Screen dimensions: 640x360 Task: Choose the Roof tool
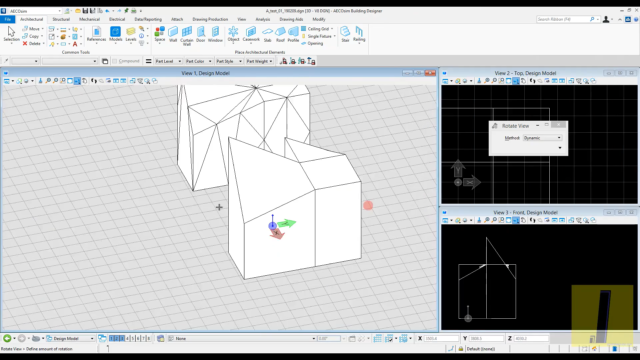tap(280, 34)
